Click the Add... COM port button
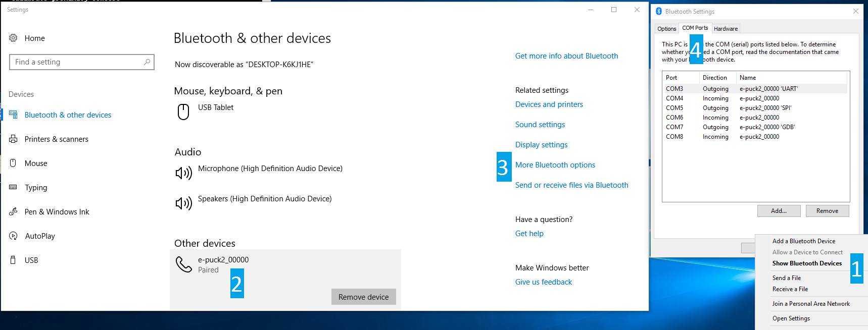The width and height of the screenshot is (868, 330). point(779,211)
